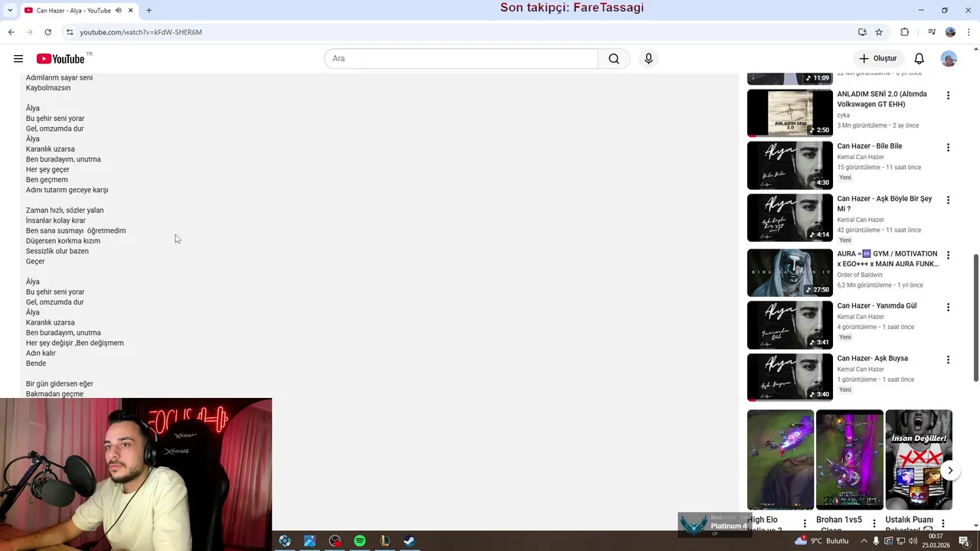Open the YouTube notifications bell
Viewport: 980px width, 551px height.
920,59
